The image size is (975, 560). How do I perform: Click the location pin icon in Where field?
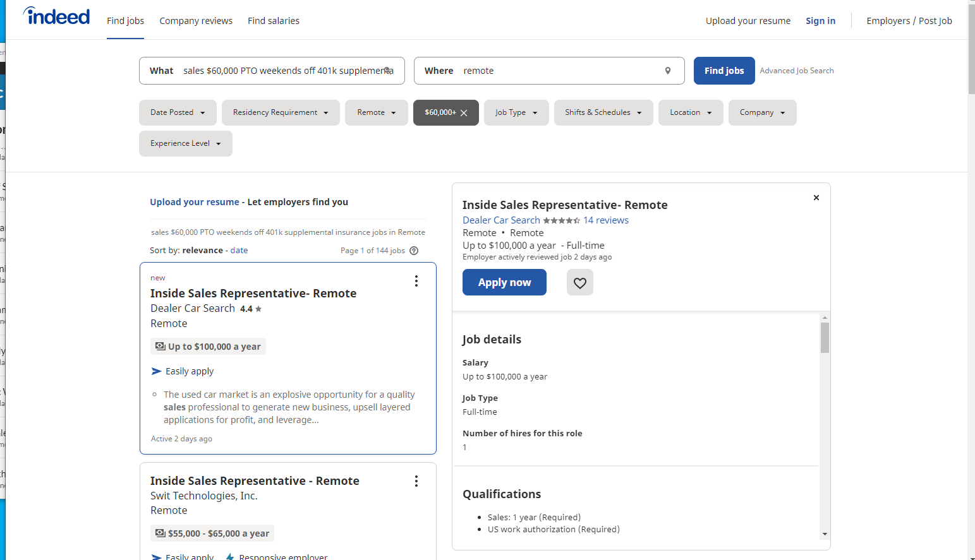click(x=668, y=71)
